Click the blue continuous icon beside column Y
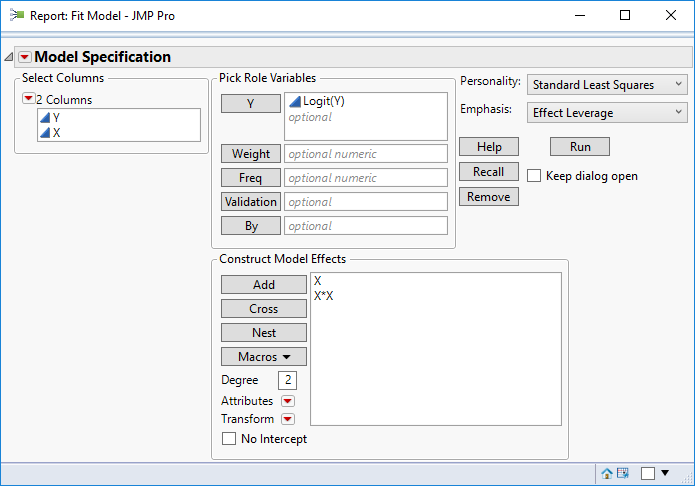Viewport: 695px width, 486px height. point(45,118)
